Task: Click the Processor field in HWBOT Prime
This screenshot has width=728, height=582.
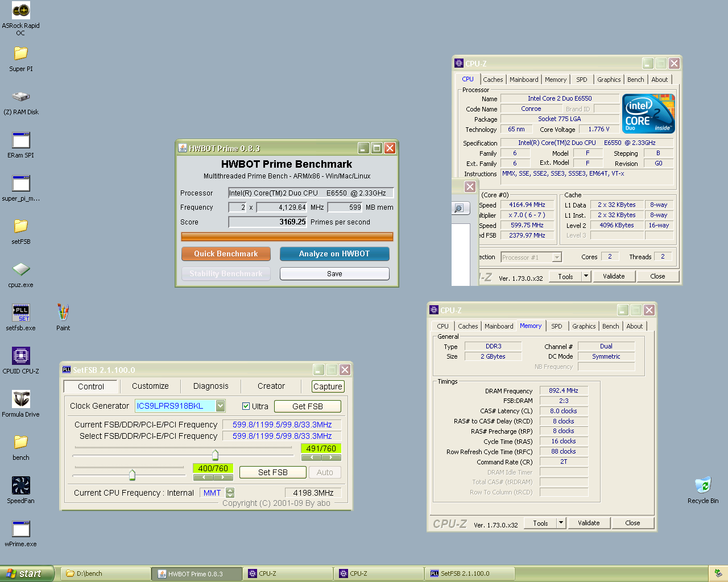Action: point(311,193)
